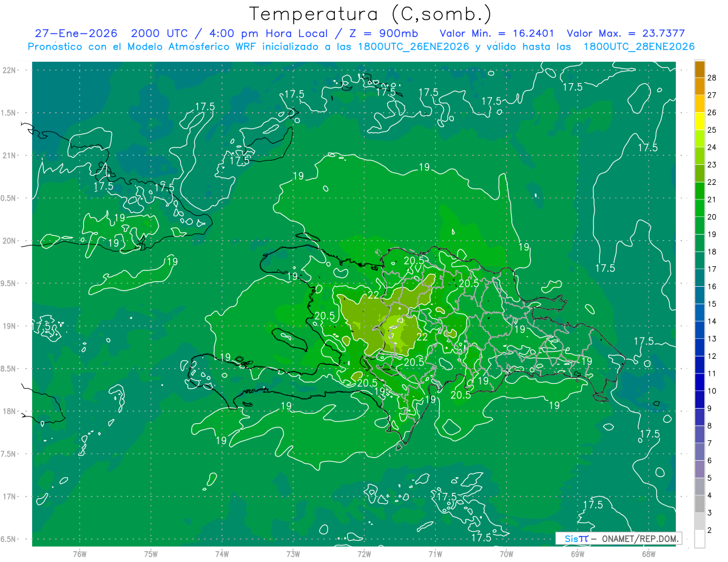Image resolution: width=728 pixels, height=562 pixels.
Task: Click the 76W longitude axis label
Action: tap(79, 554)
